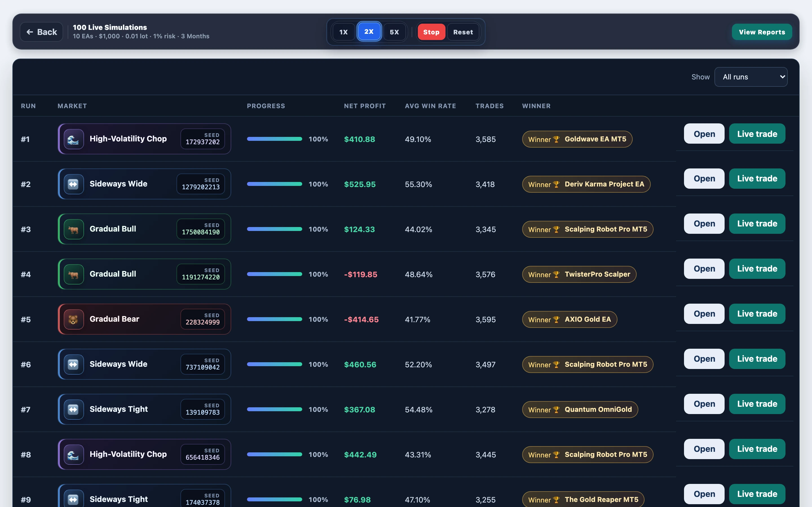Click the trophy icon beside AXIO Gold EA
Screen dimensions: 812x507
556,320
